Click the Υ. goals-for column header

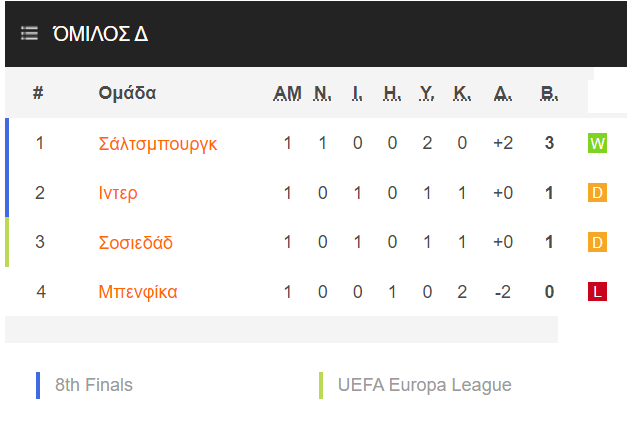[427, 94]
